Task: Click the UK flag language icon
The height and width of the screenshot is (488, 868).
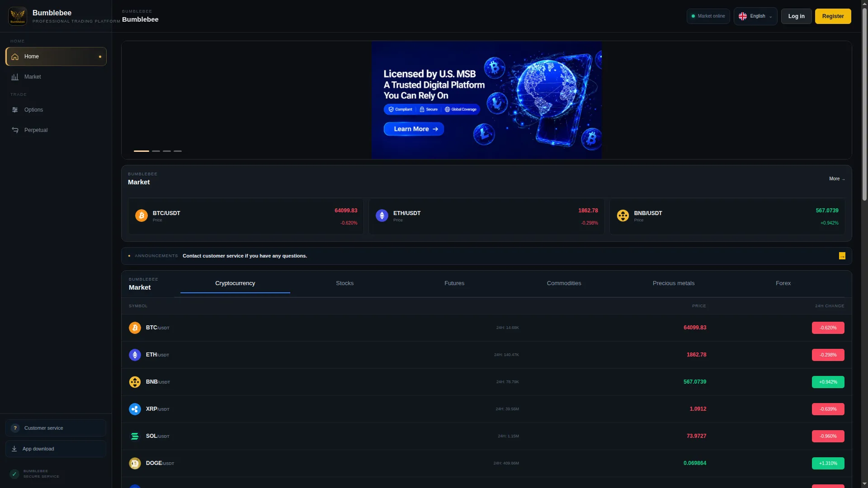Action: coord(743,16)
